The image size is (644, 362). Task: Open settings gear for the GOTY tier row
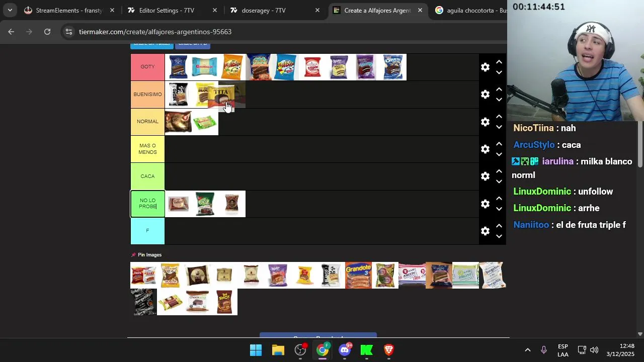click(485, 67)
